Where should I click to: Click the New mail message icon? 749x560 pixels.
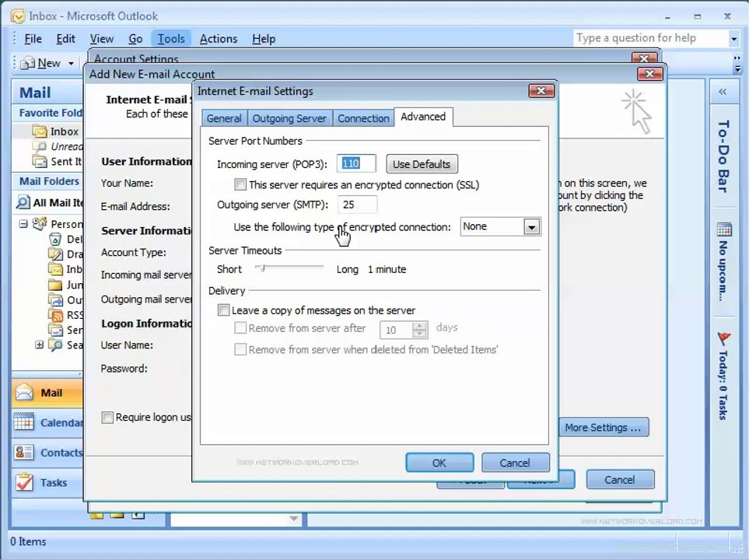pyautogui.click(x=28, y=62)
